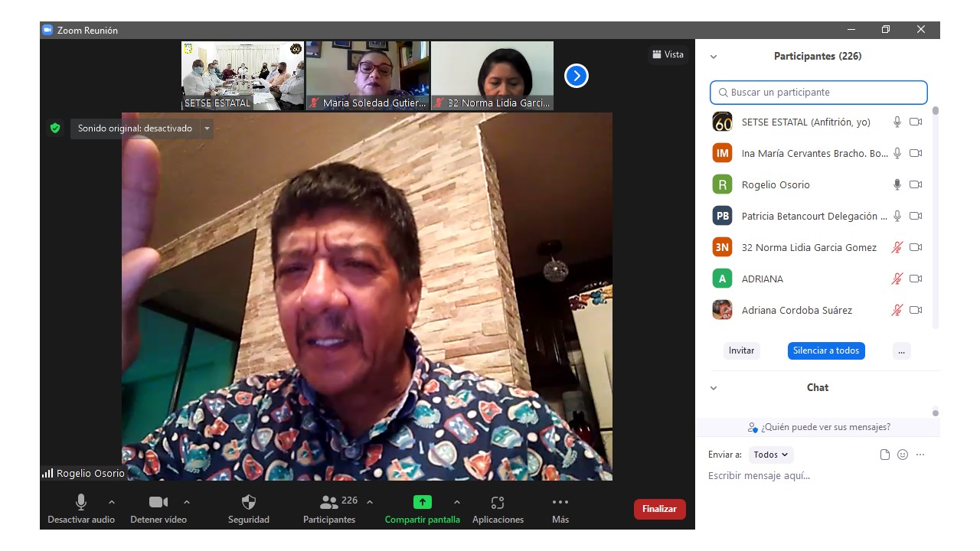Viewport: 980px width, 551px height.
Task: Open share options arrow beside Compartir pantalla
Action: coord(457,503)
